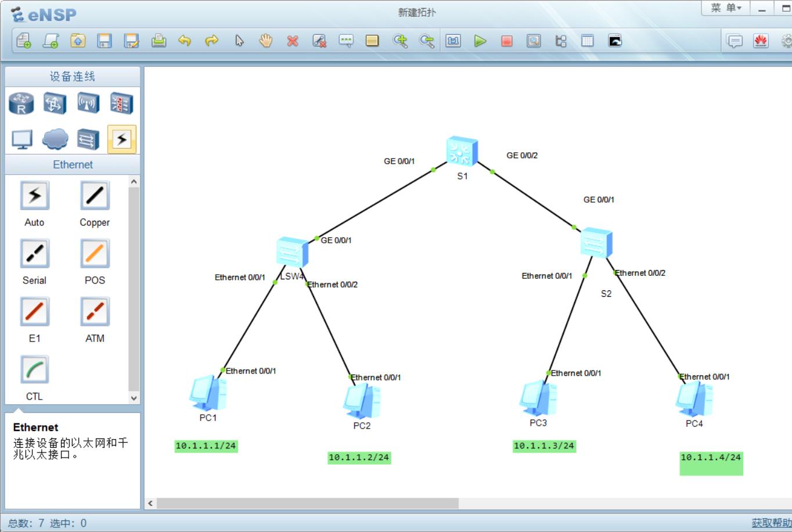Click the 10.1.1.3/24 green label

click(x=544, y=446)
